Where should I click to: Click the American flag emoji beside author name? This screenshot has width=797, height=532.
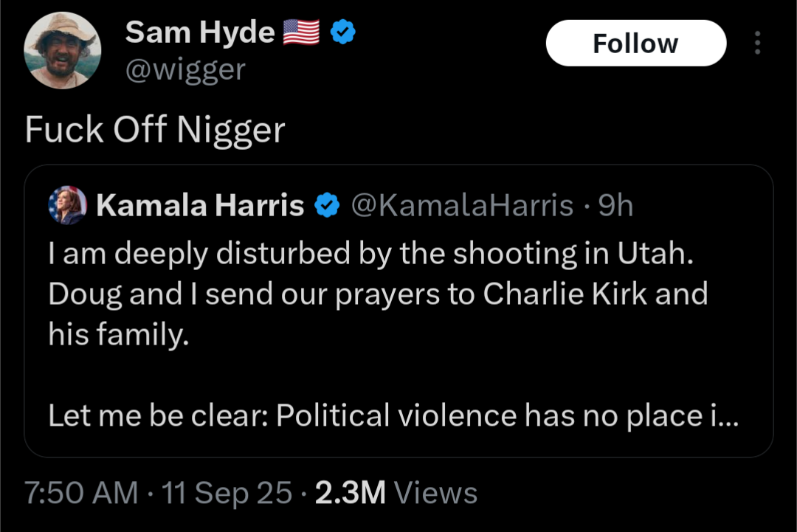(301, 32)
